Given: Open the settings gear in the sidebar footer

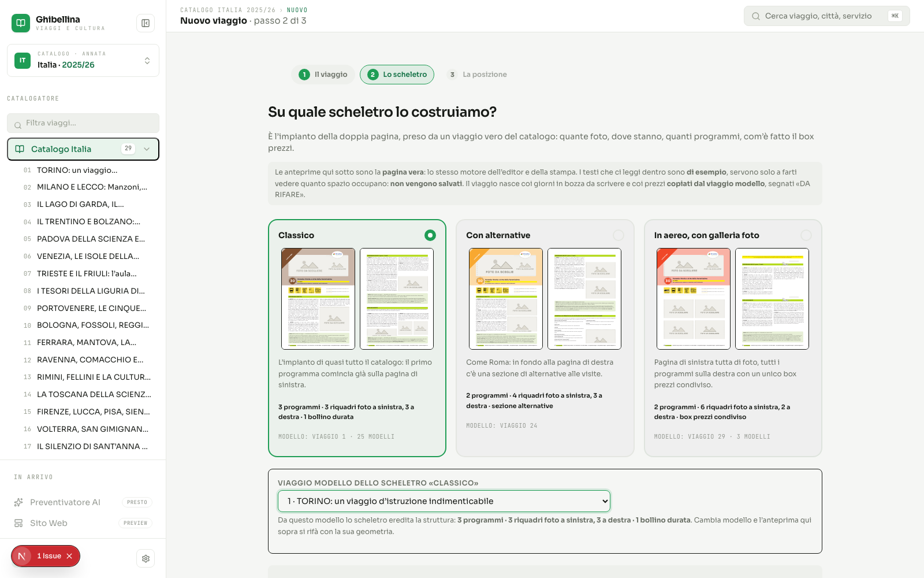Looking at the screenshot, I should (146, 558).
